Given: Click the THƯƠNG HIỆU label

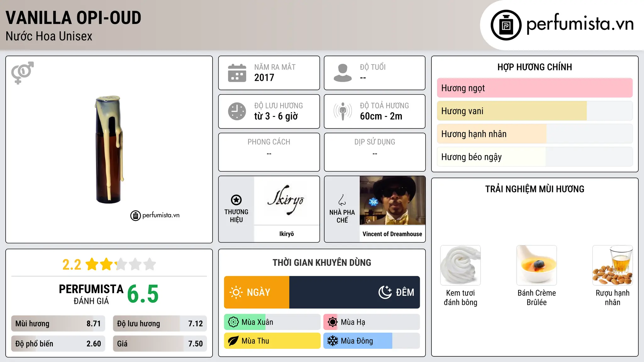Looking at the screenshot, I should click(x=236, y=216).
